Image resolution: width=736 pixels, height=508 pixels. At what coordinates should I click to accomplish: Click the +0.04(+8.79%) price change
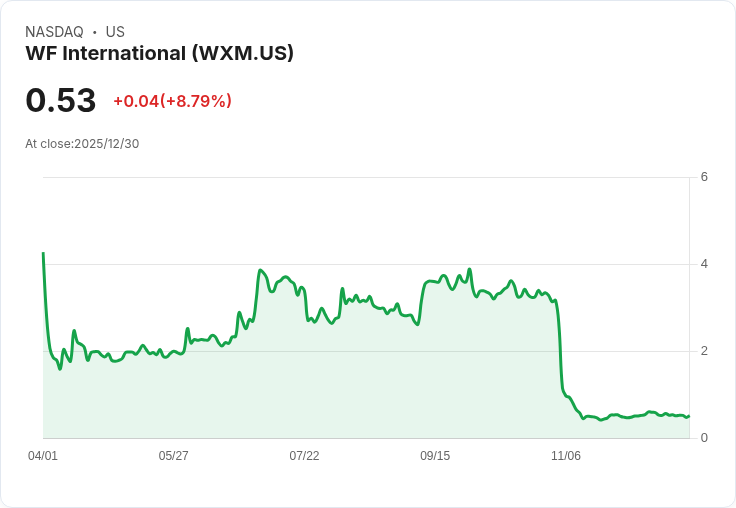172,101
